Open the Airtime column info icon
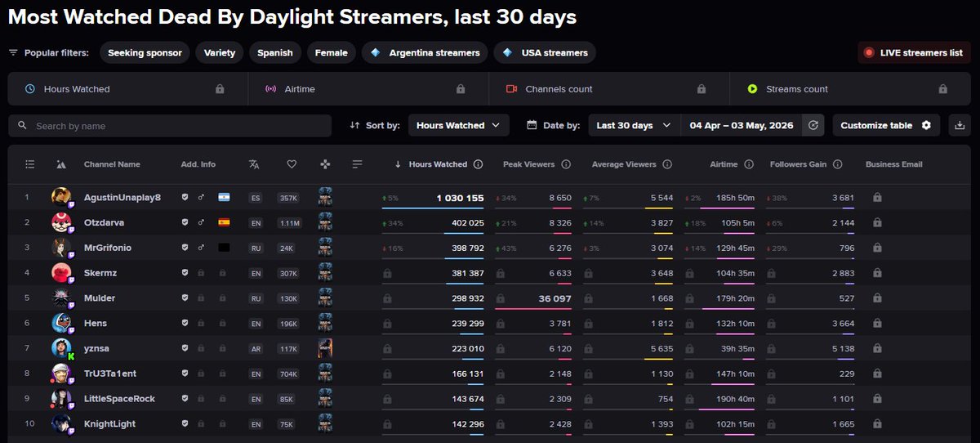 (749, 164)
